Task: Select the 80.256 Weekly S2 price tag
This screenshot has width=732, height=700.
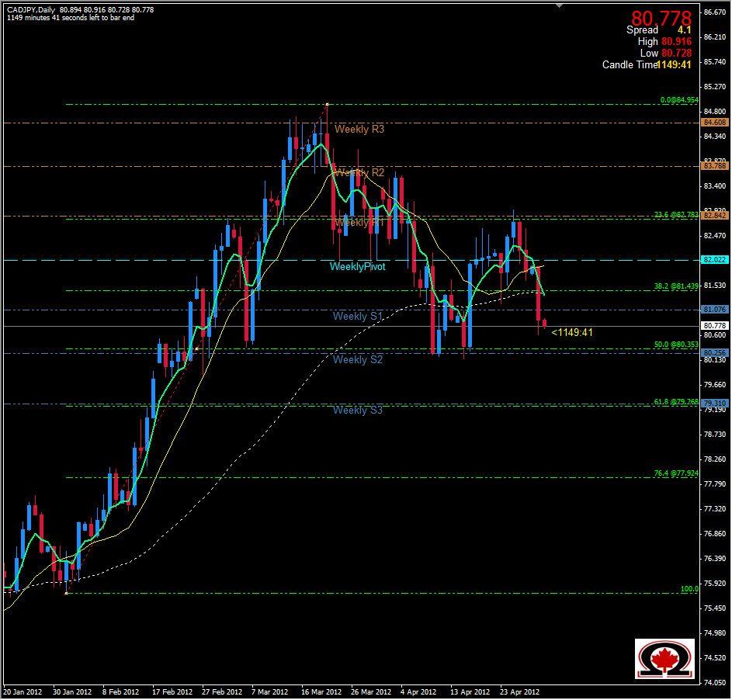Action: coord(713,352)
